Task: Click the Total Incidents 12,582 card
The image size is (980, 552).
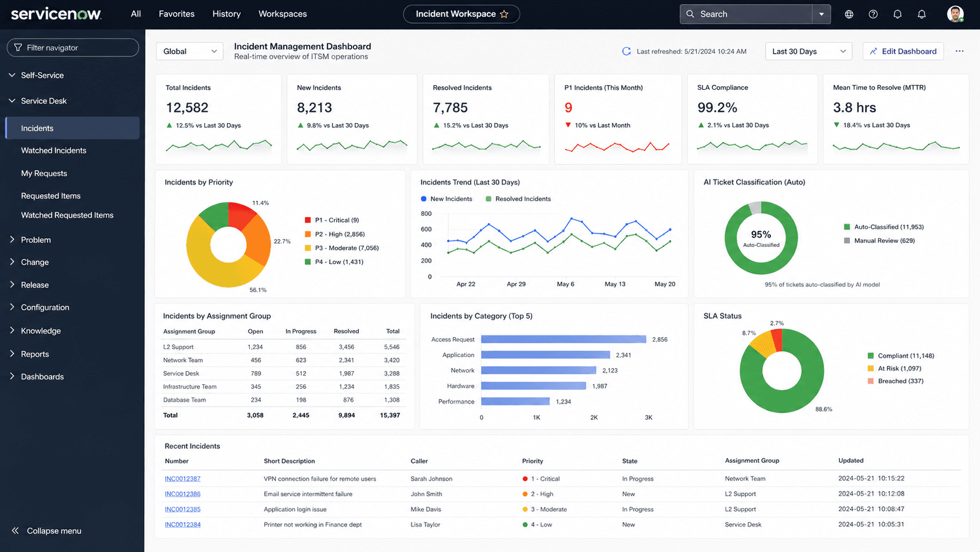Action: click(x=218, y=119)
